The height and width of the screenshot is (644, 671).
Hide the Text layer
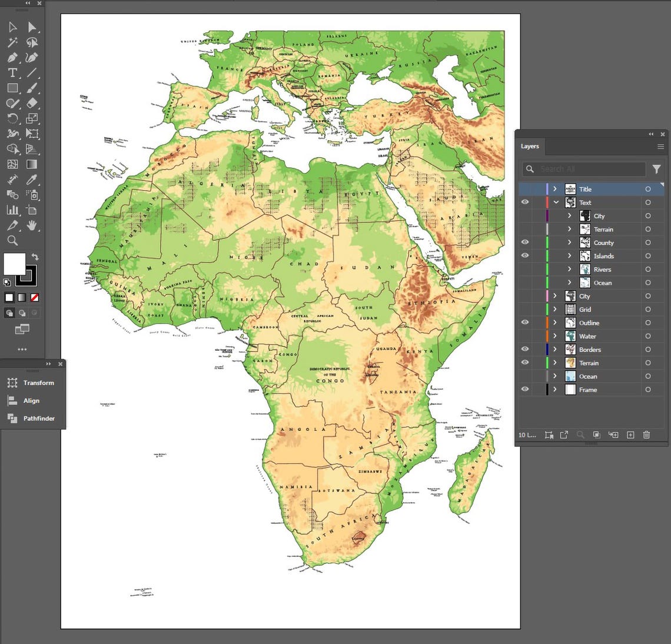coord(525,203)
